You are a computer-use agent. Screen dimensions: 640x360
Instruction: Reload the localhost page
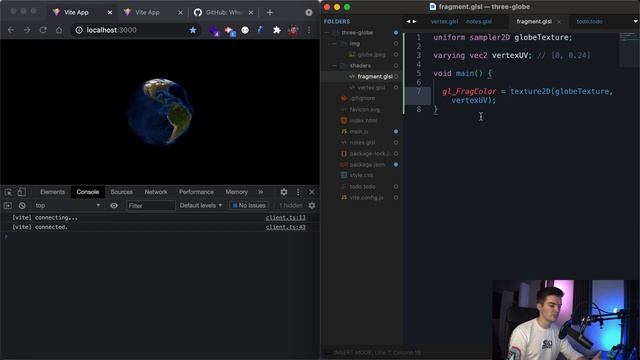pos(43,30)
